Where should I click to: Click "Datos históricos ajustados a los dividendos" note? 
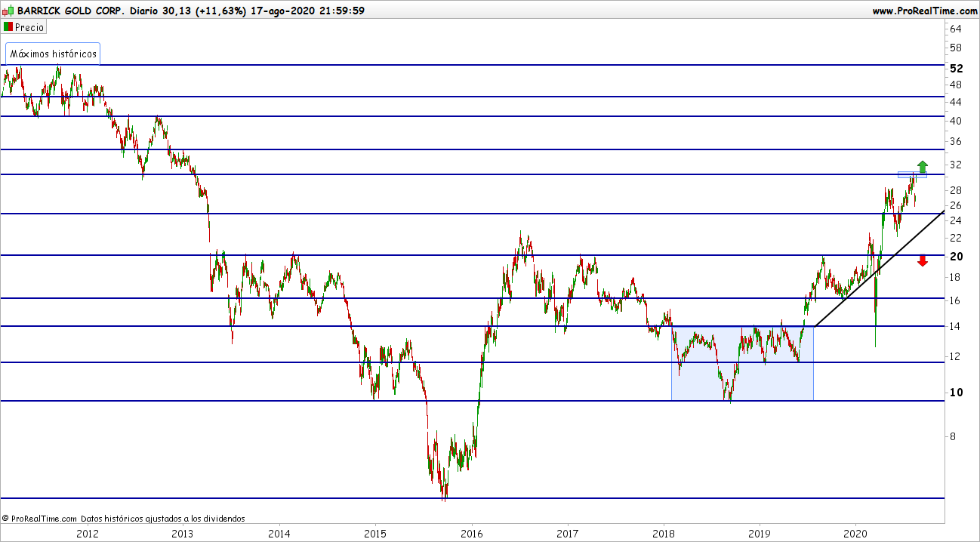163,519
